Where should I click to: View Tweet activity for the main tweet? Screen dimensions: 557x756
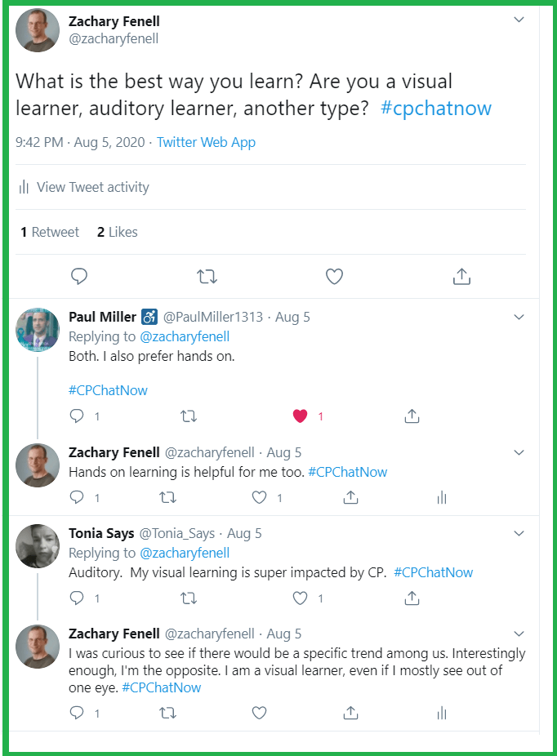point(91,187)
